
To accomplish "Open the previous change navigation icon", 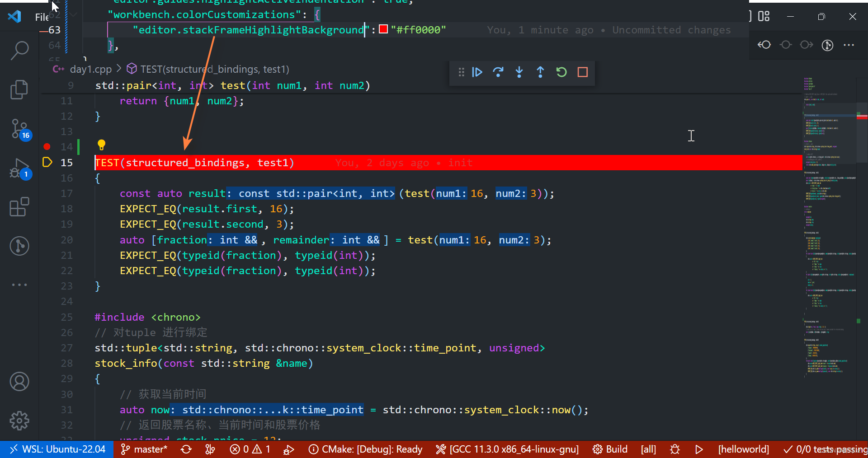I will click(x=764, y=45).
